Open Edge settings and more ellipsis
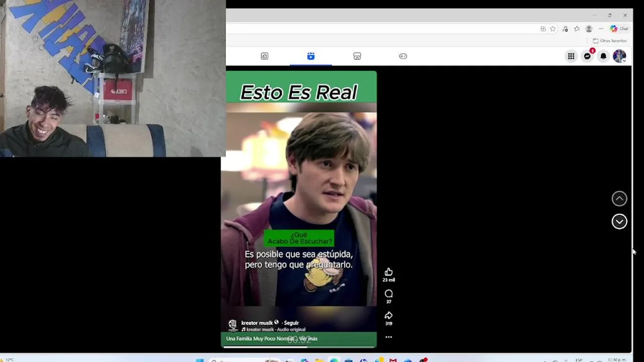This screenshot has width=644, height=362. coord(601,29)
